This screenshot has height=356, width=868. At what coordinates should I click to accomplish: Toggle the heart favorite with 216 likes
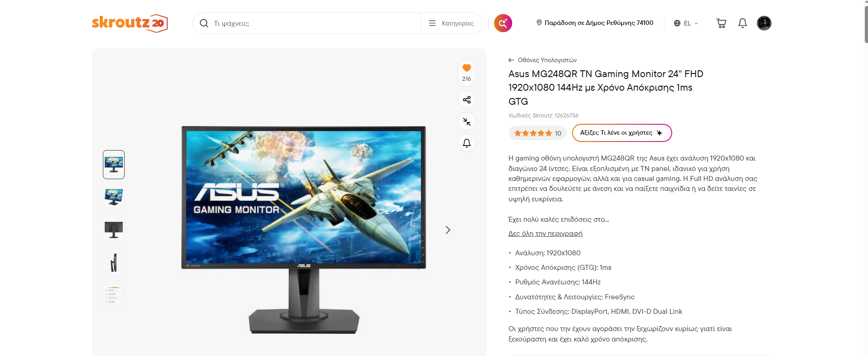[467, 73]
